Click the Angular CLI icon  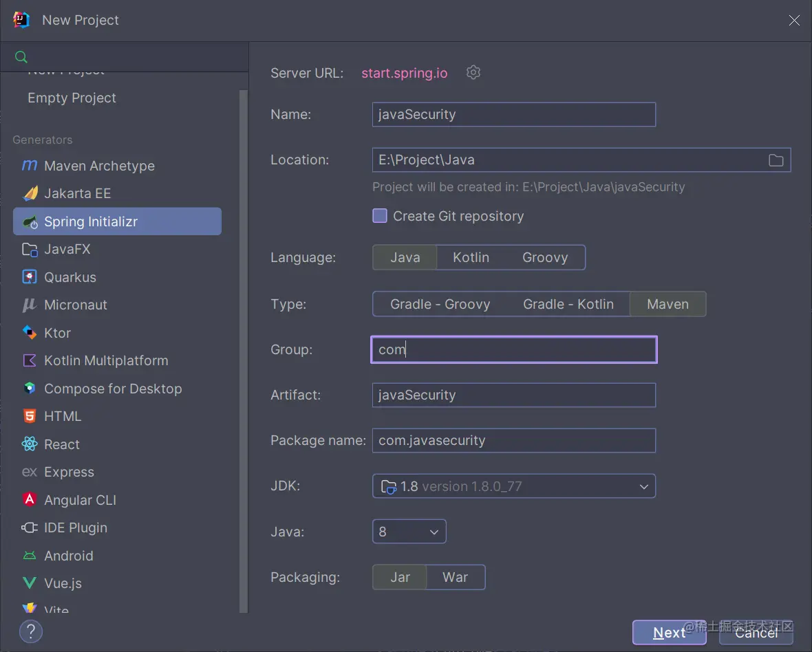point(30,500)
